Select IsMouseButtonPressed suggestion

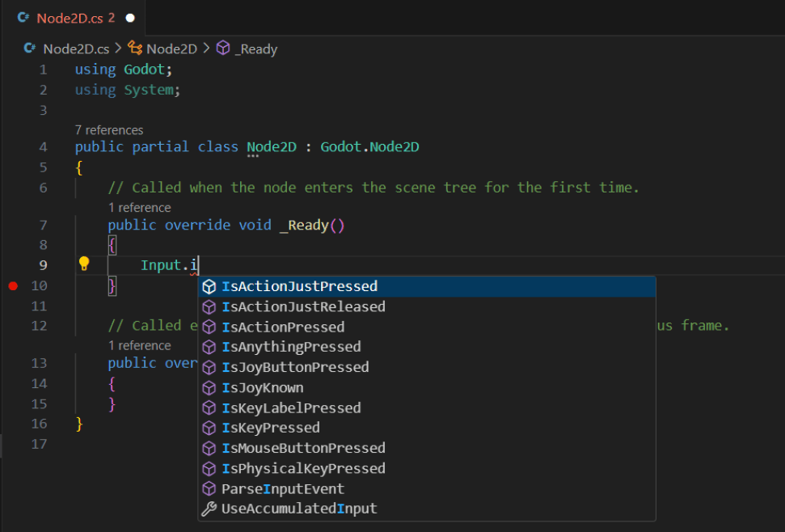tap(427, 448)
